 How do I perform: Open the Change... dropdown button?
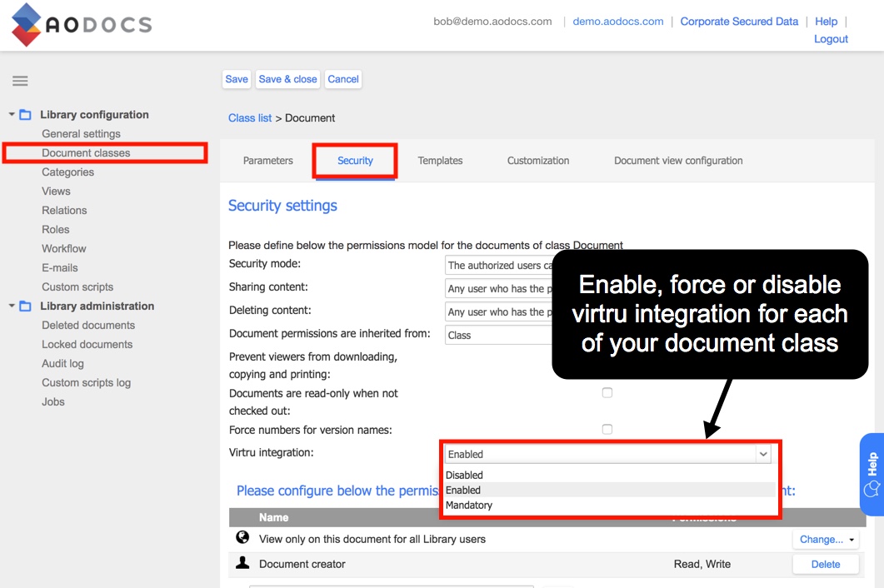click(826, 540)
